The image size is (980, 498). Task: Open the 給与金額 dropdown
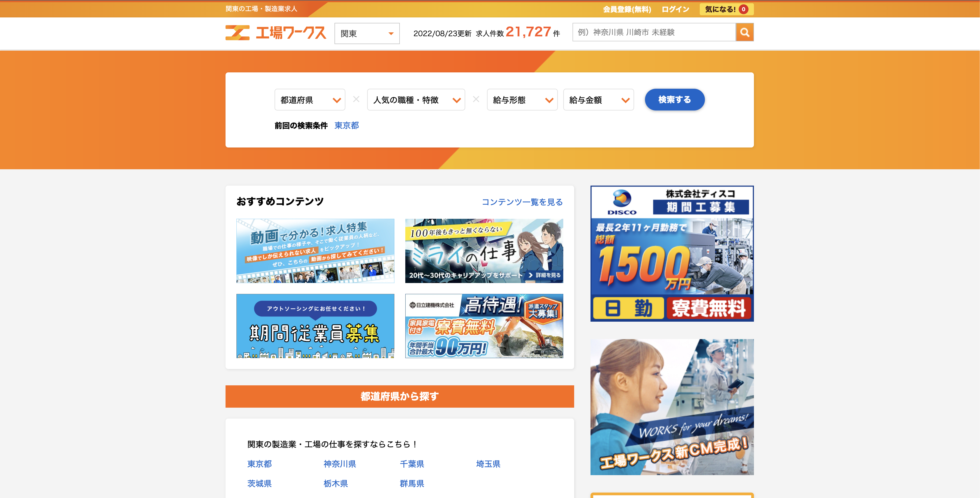598,100
